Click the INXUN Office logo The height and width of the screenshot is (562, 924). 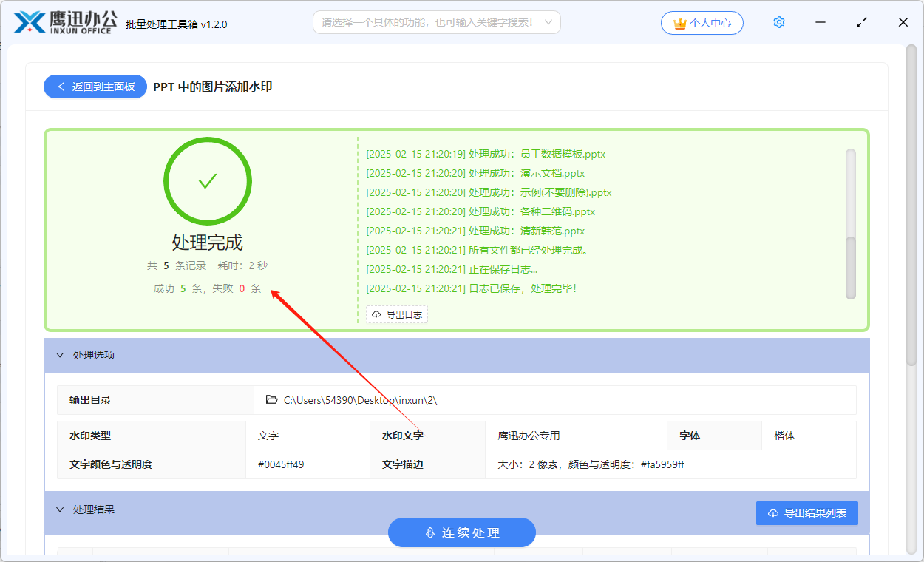66,22
